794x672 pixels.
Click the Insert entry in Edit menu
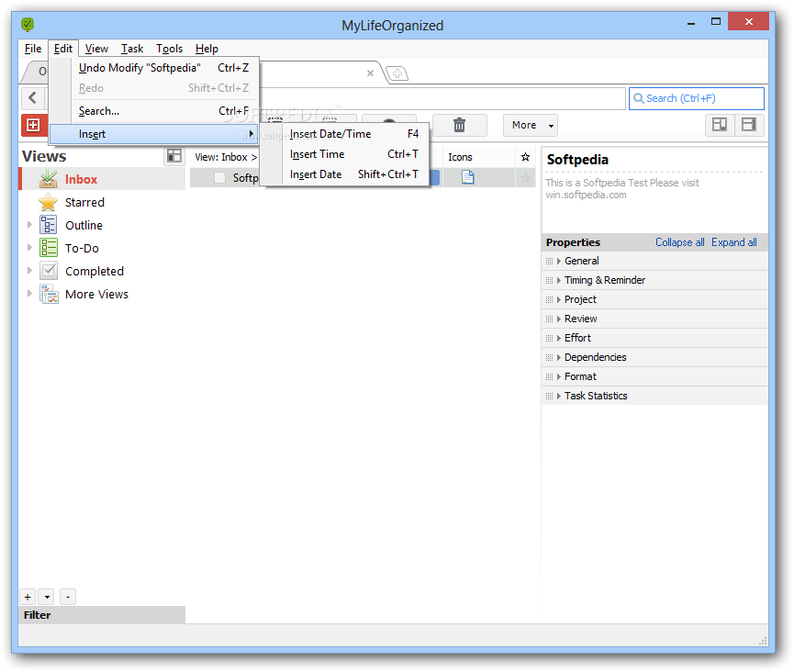point(153,134)
